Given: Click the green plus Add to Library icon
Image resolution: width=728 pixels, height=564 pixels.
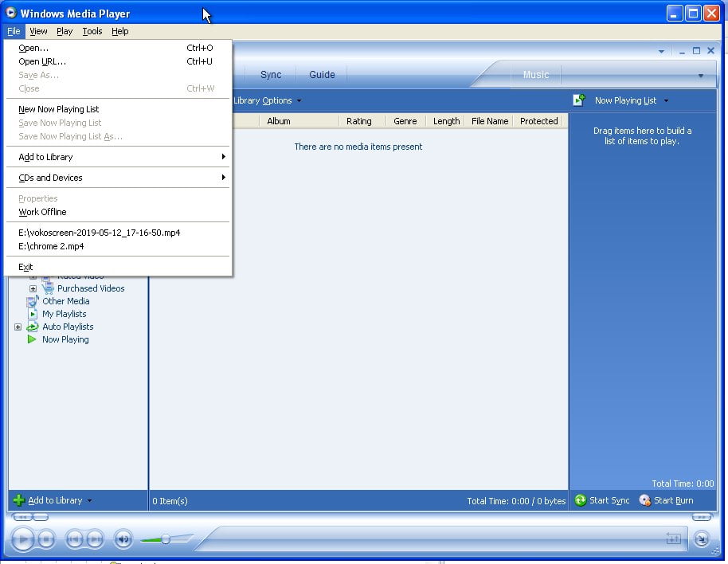Looking at the screenshot, I should pyautogui.click(x=19, y=500).
